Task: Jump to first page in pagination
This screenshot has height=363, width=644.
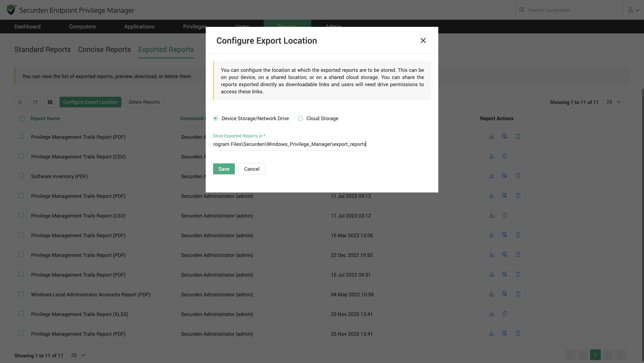Action: (x=570, y=355)
